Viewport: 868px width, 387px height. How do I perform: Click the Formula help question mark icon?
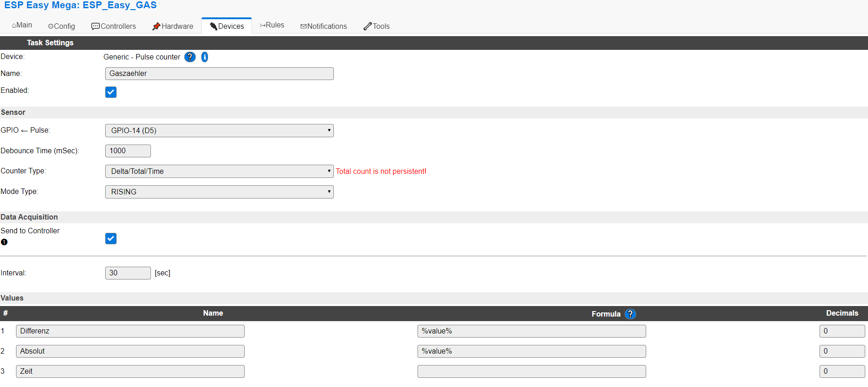[630, 314]
